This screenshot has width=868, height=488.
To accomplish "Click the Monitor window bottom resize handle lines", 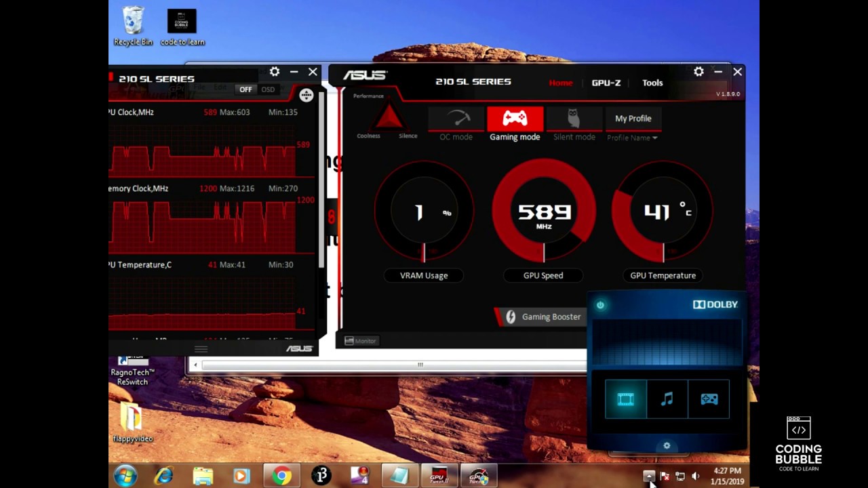I will pyautogui.click(x=201, y=349).
